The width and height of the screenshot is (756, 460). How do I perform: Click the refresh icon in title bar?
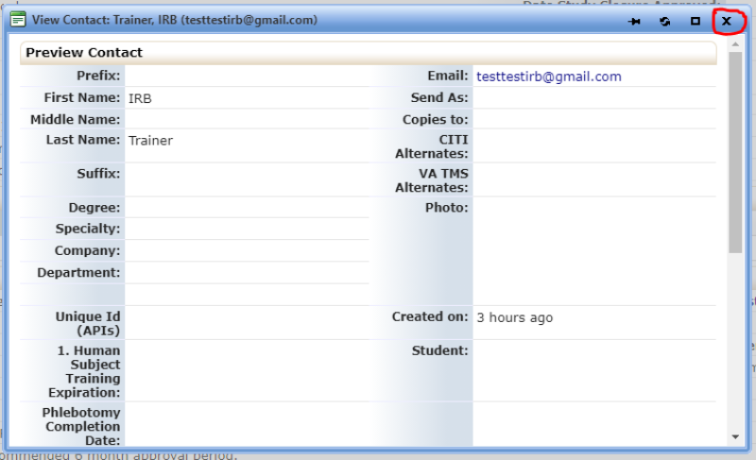[664, 21]
